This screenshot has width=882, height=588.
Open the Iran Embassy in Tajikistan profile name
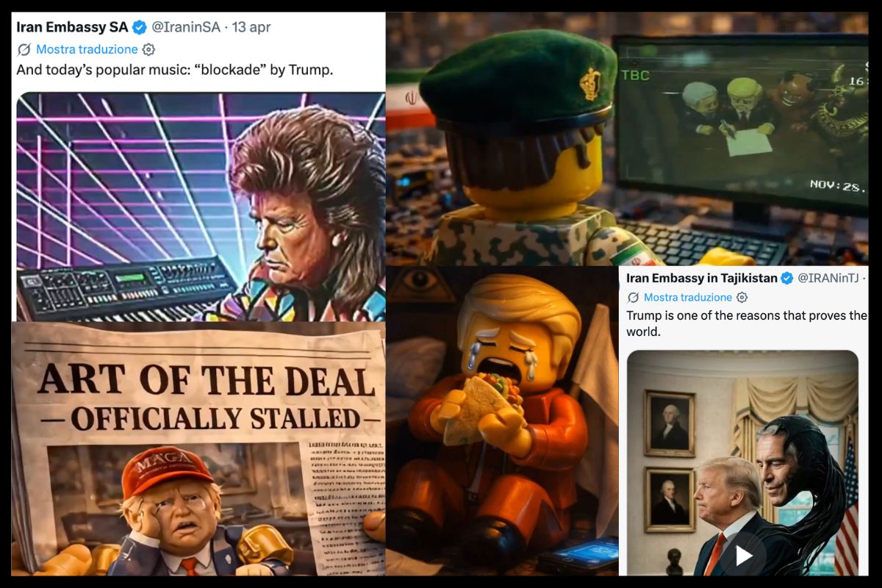tap(701, 278)
